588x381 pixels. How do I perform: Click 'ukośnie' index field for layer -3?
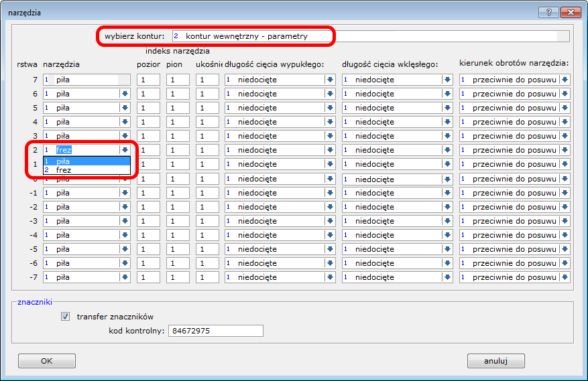coord(207,221)
